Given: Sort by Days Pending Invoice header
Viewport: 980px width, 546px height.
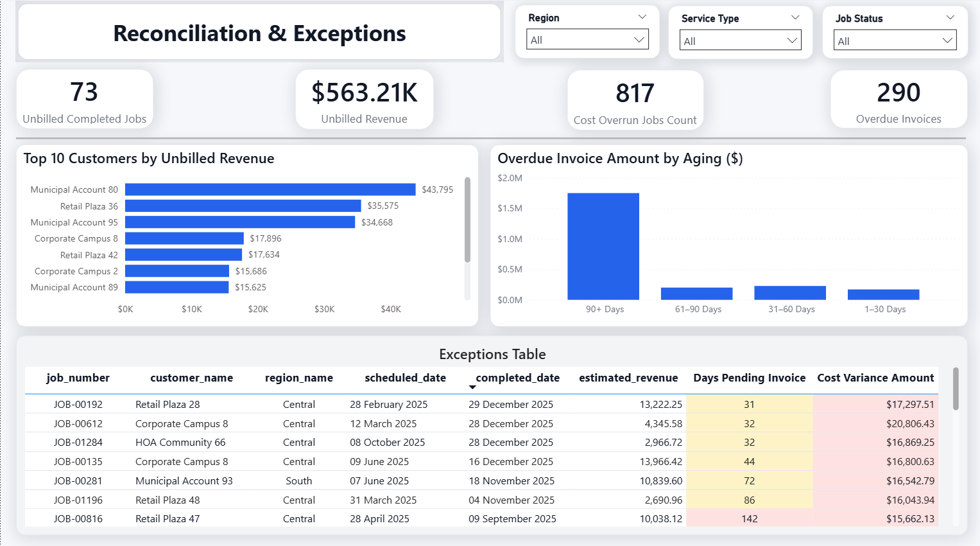Looking at the screenshot, I should (x=749, y=378).
